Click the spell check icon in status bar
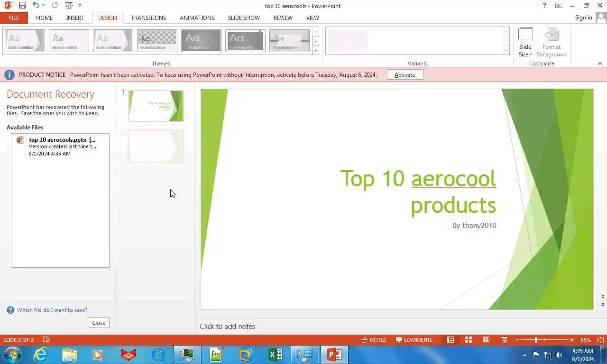This screenshot has height=364, width=607. coord(46,340)
